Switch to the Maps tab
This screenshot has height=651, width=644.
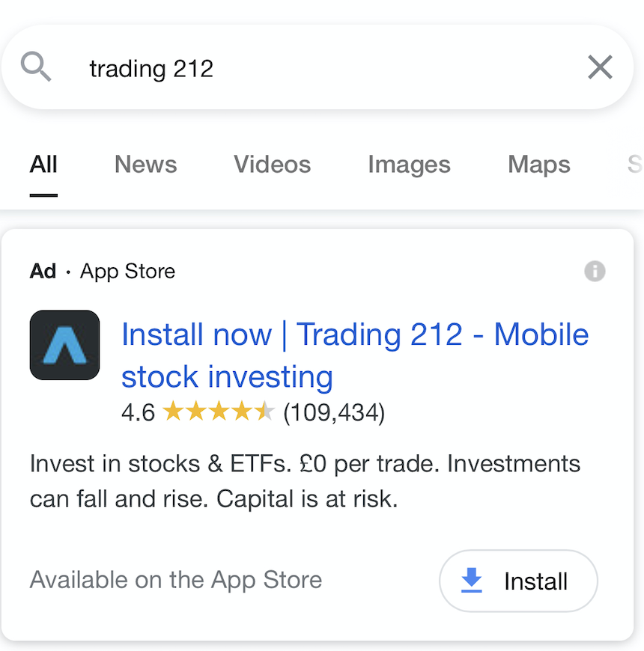[x=539, y=165]
